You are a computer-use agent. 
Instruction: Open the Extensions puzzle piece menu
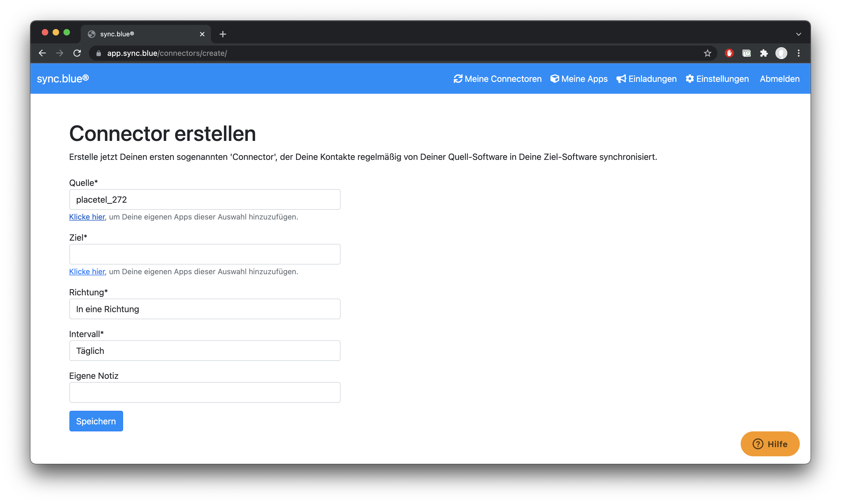tap(764, 53)
